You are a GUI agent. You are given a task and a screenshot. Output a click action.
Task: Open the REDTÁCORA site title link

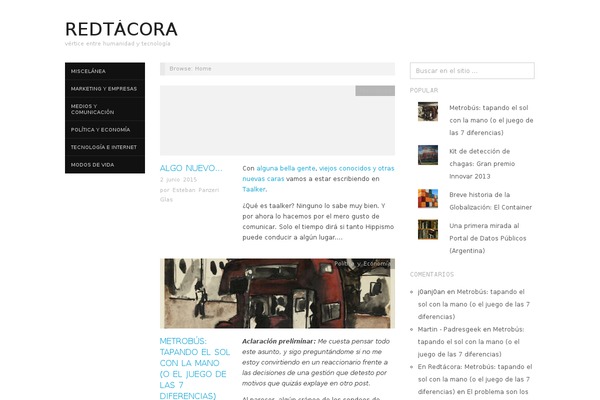pyautogui.click(x=121, y=29)
